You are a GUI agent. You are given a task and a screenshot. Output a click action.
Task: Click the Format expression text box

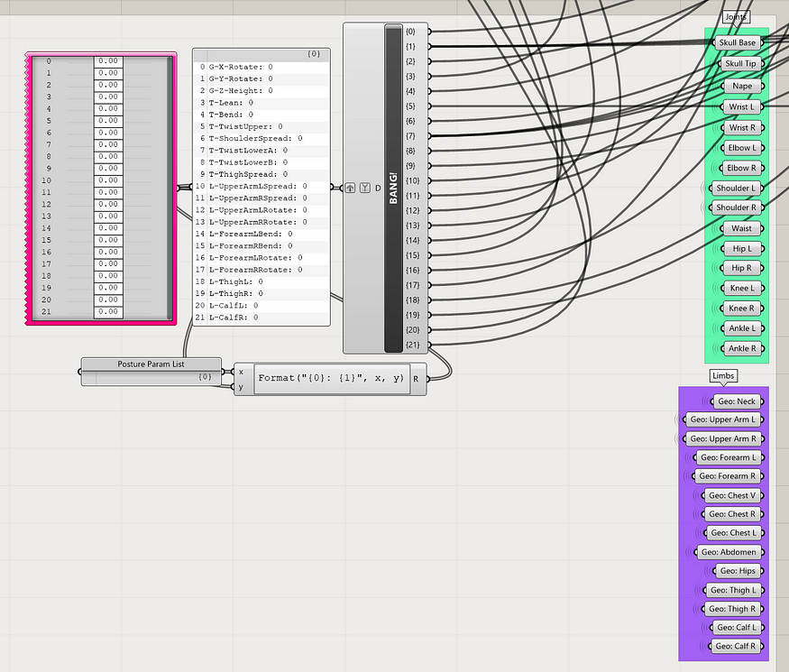pos(331,379)
